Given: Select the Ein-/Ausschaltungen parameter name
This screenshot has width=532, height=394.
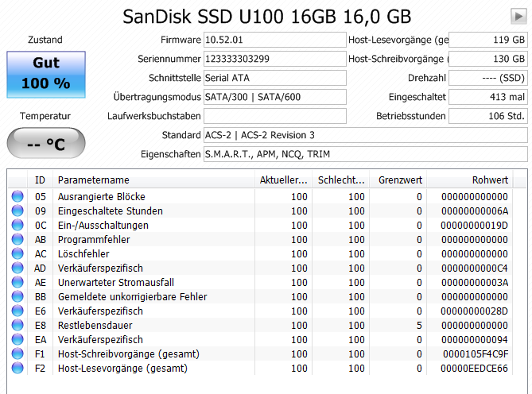Looking at the screenshot, I should click(103, 225).
